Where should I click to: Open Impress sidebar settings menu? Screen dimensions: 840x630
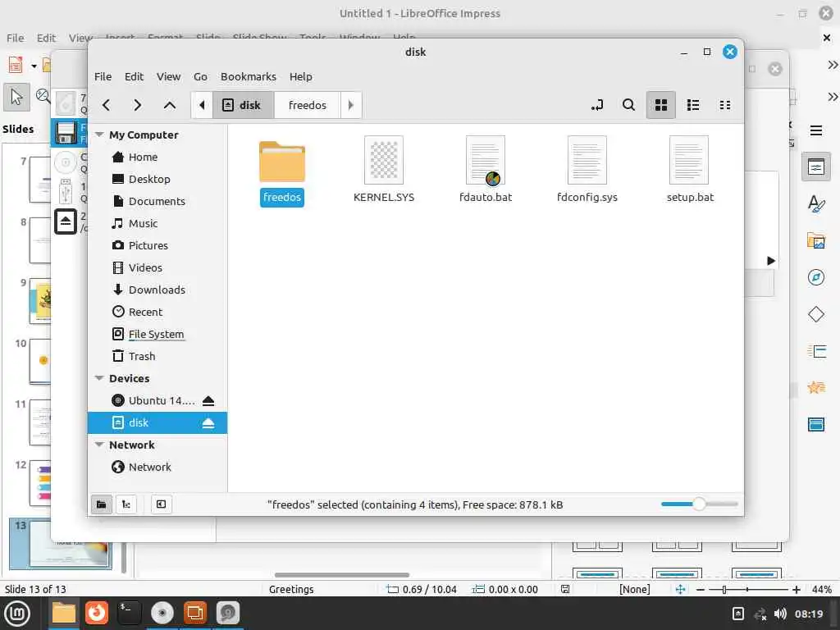point(816,130)
